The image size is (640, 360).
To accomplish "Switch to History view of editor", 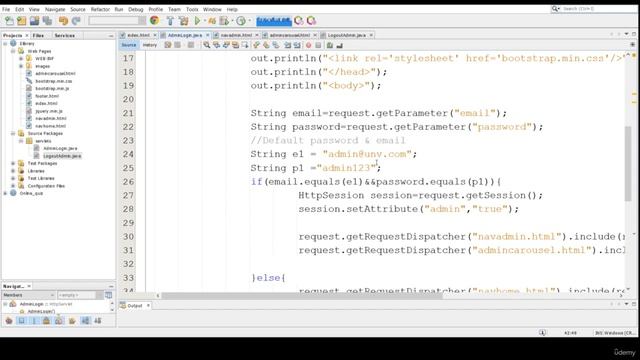I will pos(150,45).
